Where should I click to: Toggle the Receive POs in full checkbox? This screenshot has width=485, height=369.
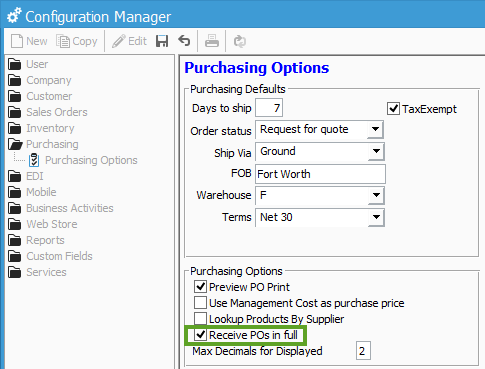(200, 335)
